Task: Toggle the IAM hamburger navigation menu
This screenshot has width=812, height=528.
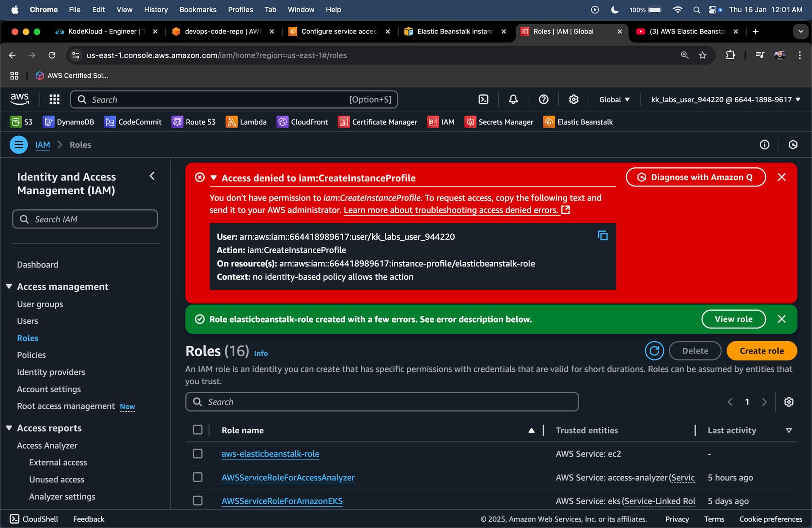Action: tap(19, 145)
